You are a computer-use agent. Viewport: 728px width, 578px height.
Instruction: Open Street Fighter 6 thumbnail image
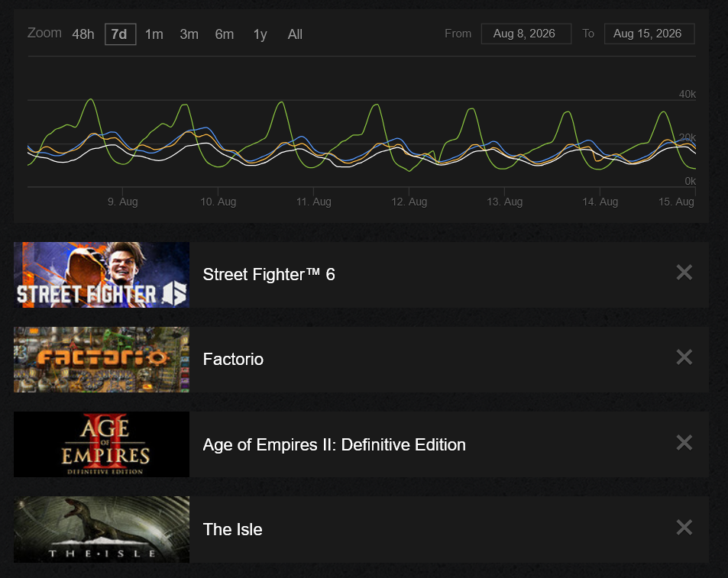tap(102, 275)
